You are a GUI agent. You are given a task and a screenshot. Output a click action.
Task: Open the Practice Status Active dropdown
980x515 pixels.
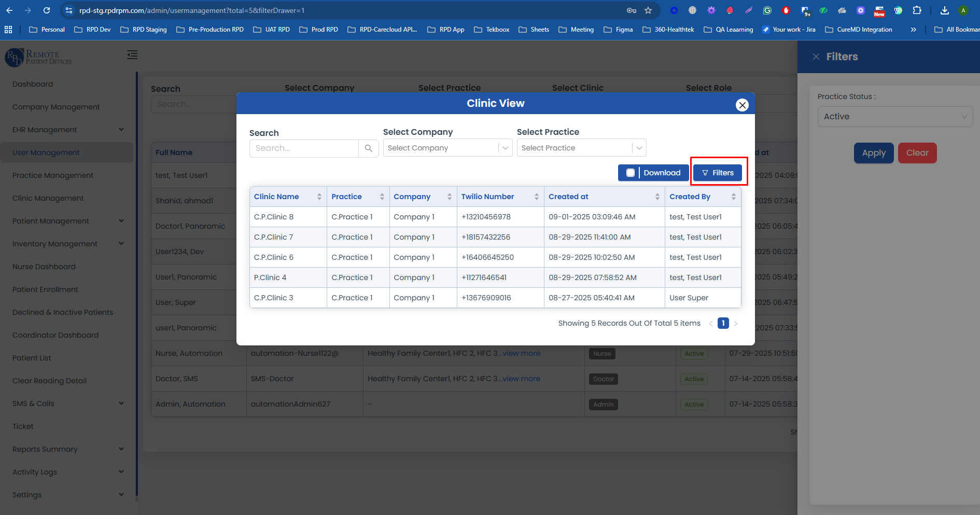(894, 117)
